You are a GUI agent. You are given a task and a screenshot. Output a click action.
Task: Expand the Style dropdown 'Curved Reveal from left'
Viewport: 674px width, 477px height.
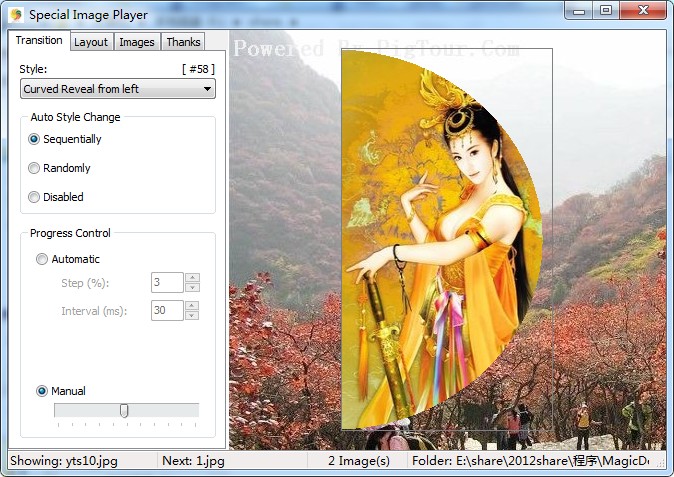click(x=118, y=89)
